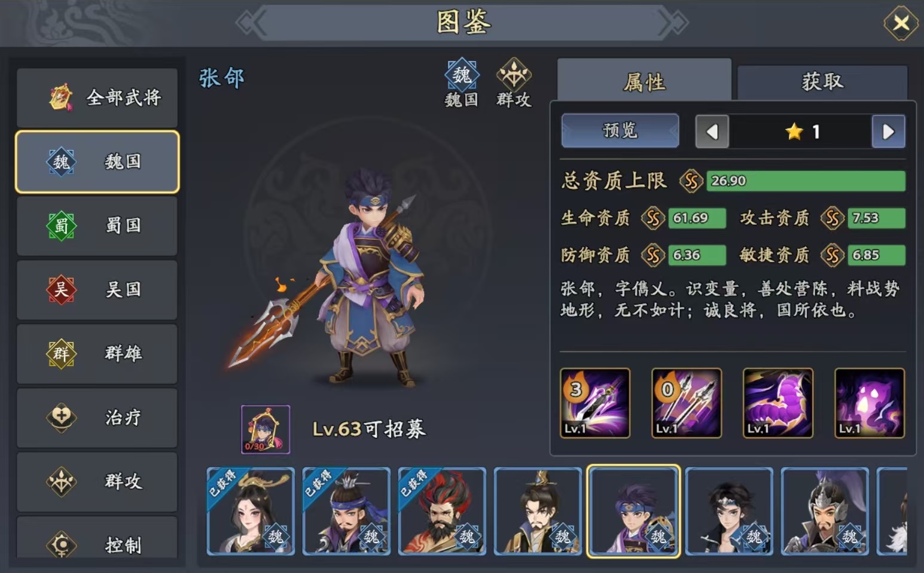Viewport: 924px width, 573px height.
Task: Select the 吴国 faction filter
Action: tap(97, 289)
